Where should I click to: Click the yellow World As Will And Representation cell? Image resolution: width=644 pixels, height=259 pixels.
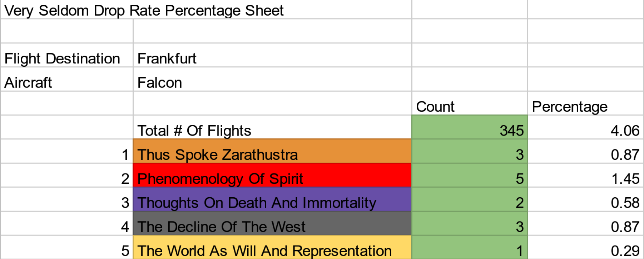(x=272, y=250)
